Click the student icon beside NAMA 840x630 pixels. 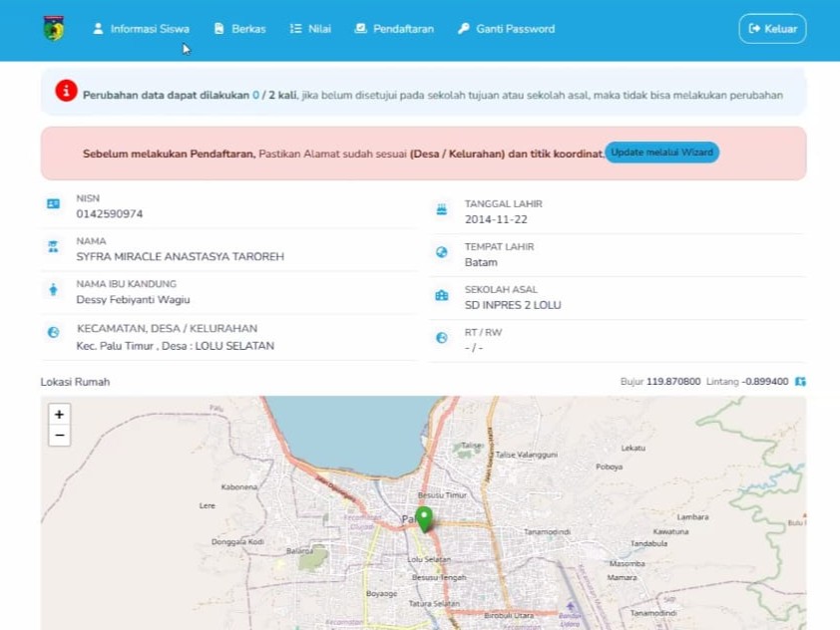click(53, 247)
